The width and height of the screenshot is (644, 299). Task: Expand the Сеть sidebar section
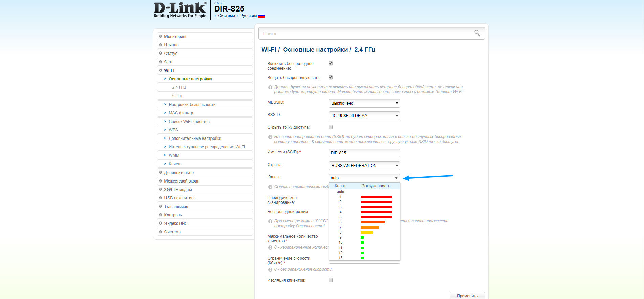[x=205, y=62]
